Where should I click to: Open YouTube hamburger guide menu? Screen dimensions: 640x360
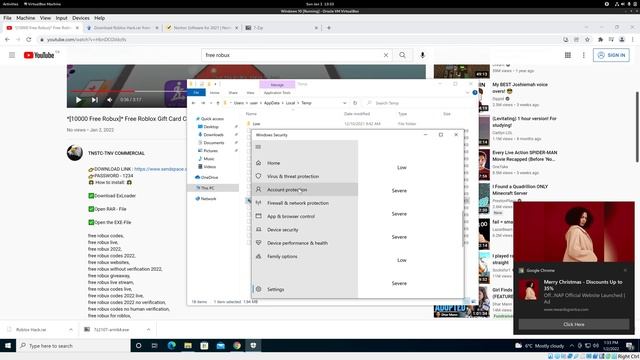pyautogui.click(x=12, y=55)
